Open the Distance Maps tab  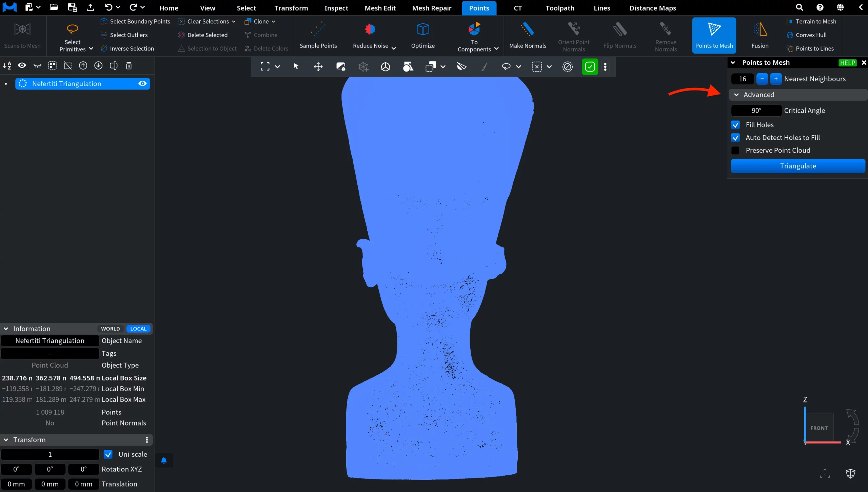tap(653, 8)
